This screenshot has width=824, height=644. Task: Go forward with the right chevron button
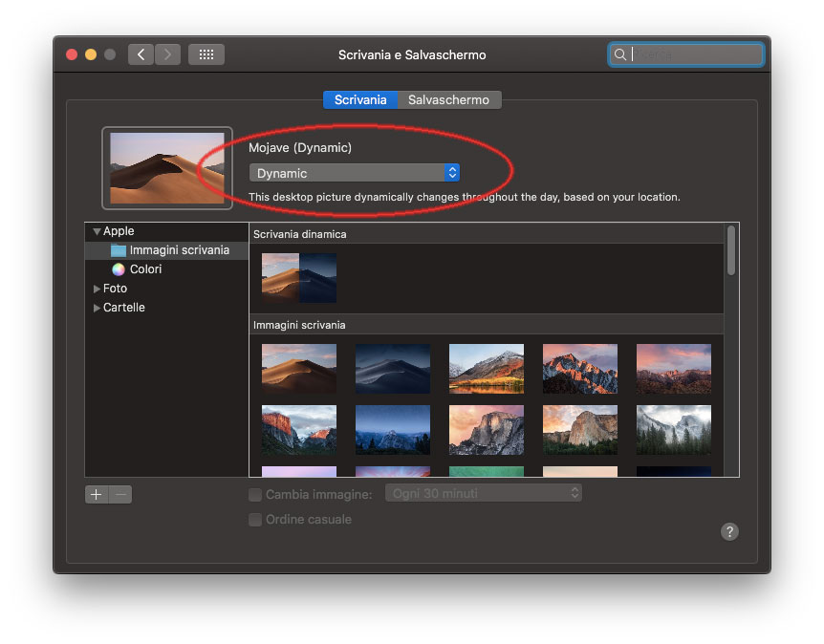click(x=167, y=54)
